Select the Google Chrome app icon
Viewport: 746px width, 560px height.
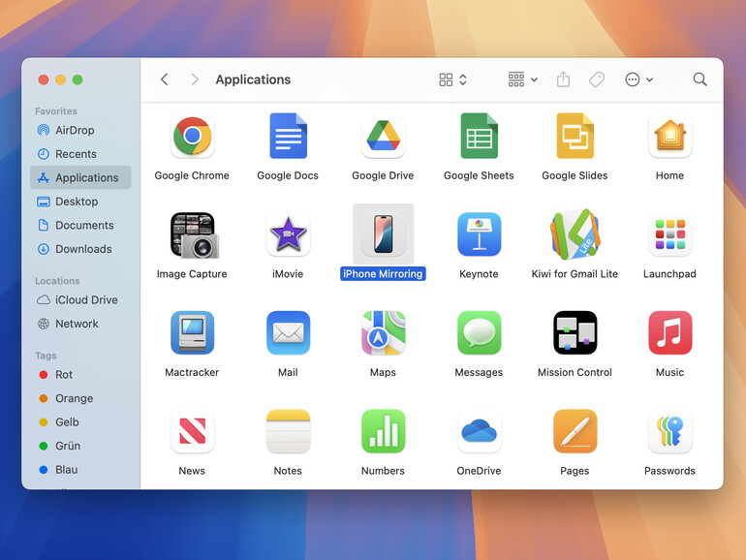pos(192,137)
